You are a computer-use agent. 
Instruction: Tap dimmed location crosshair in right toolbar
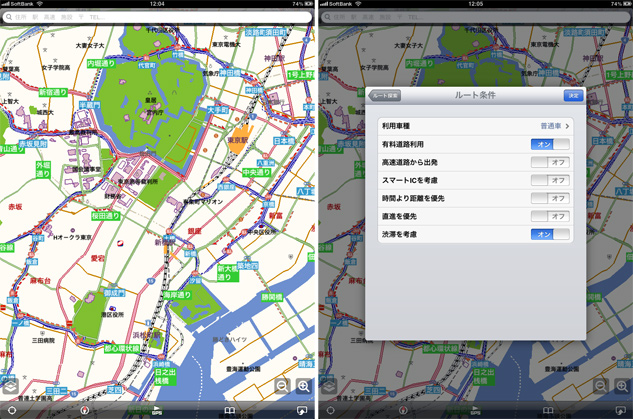tap(330, 411)
